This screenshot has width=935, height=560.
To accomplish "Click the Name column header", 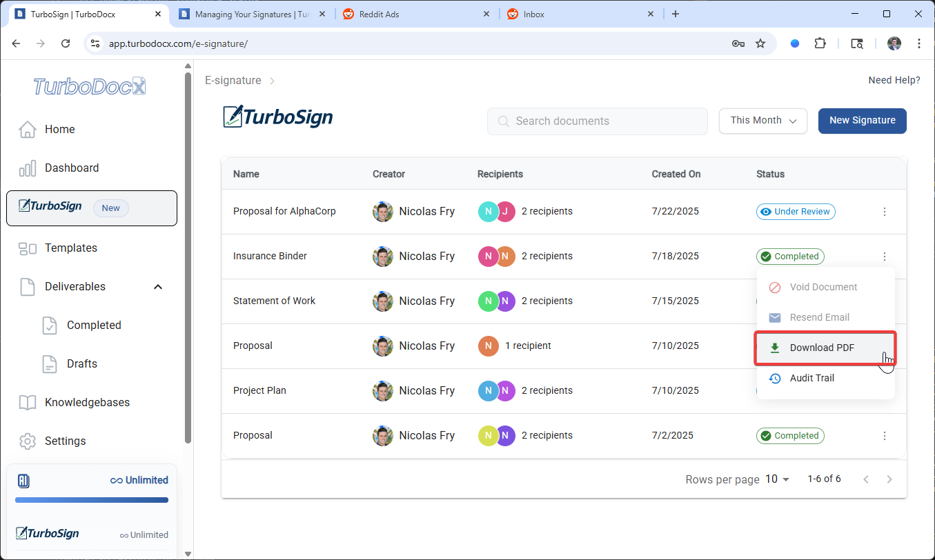I will tap(246, 174).
